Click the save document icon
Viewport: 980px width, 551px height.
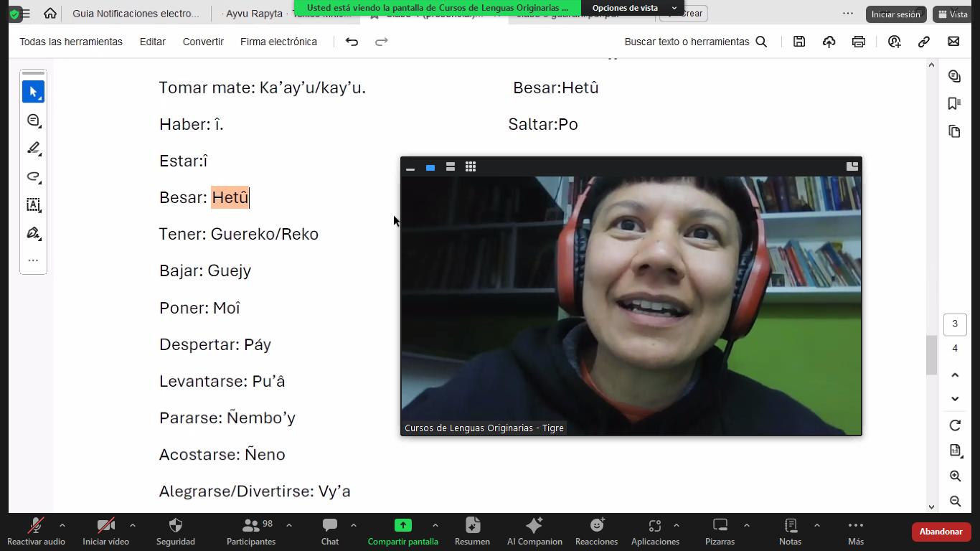[x=799, y=42]
